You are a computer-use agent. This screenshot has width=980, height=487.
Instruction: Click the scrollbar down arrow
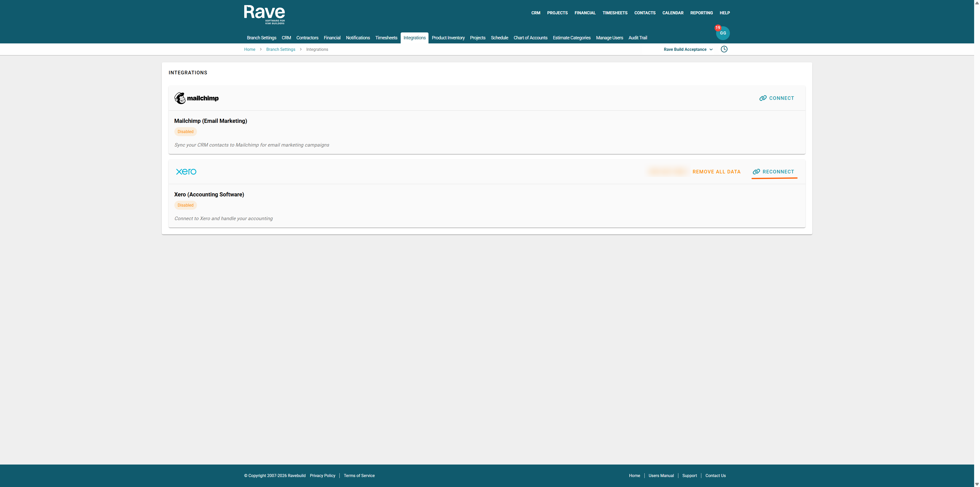click(977, 484)
